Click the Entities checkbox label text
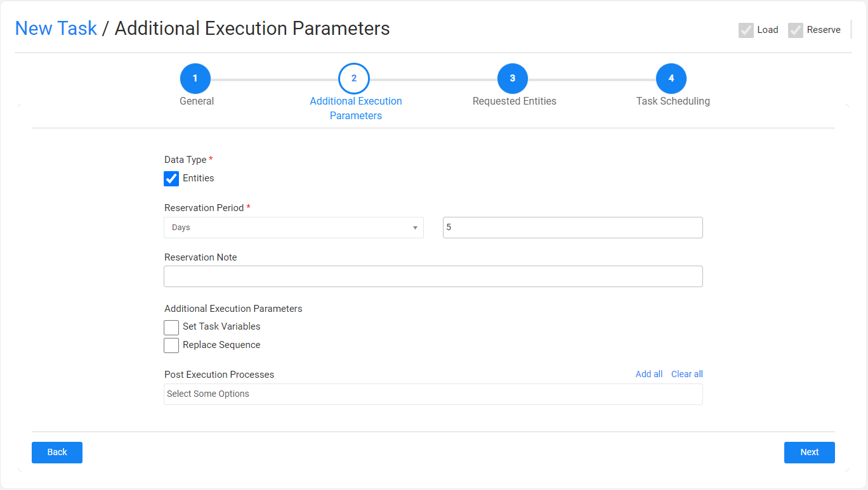The image size is (868, 490). 199,178
